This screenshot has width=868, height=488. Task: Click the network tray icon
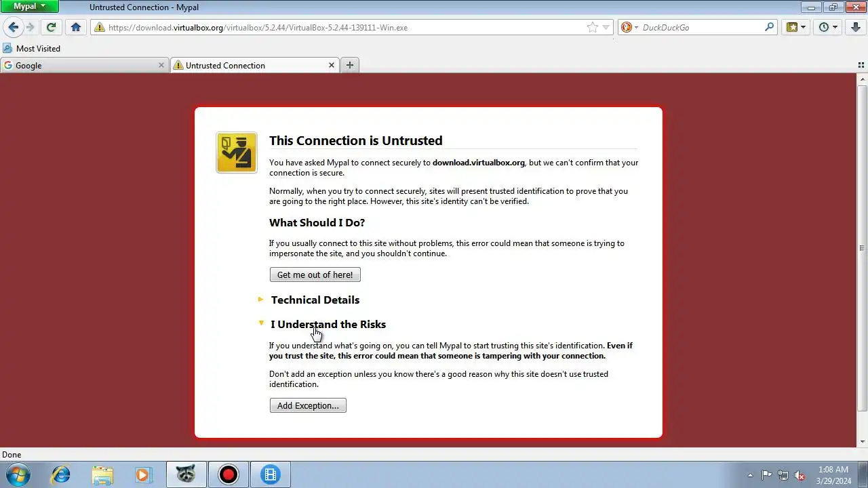(783, 475)
